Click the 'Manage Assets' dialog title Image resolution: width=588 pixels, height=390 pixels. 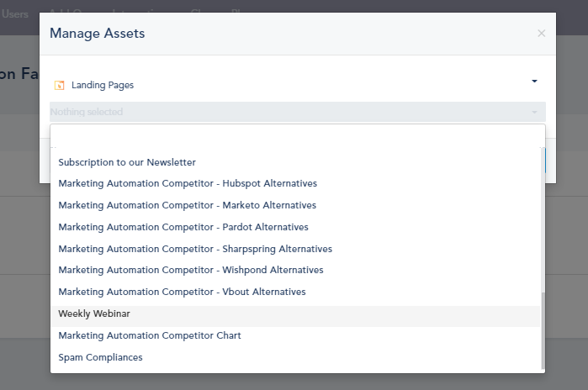[97, 34]
